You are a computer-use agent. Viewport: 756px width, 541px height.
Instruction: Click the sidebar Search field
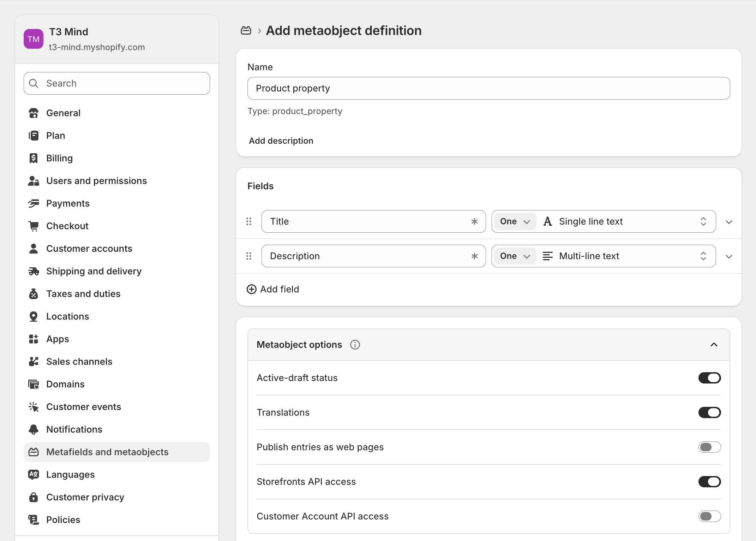coord(117,83)
